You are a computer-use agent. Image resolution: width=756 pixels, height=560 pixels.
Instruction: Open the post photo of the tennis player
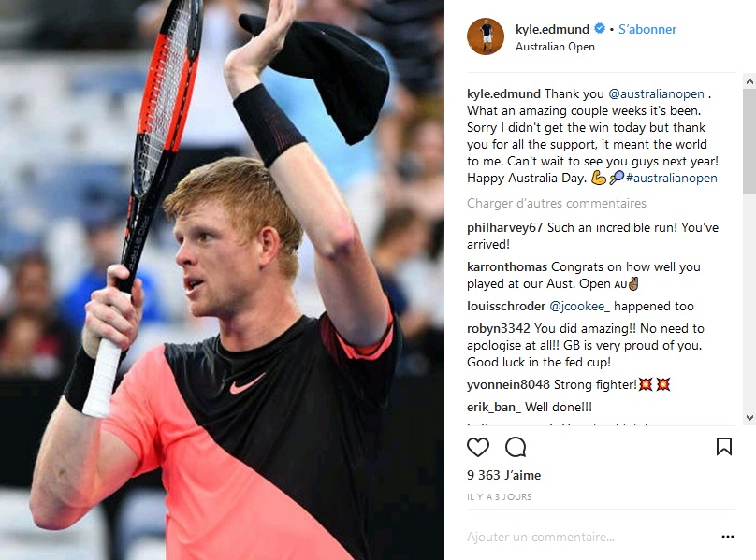click(x=222, y=280)
